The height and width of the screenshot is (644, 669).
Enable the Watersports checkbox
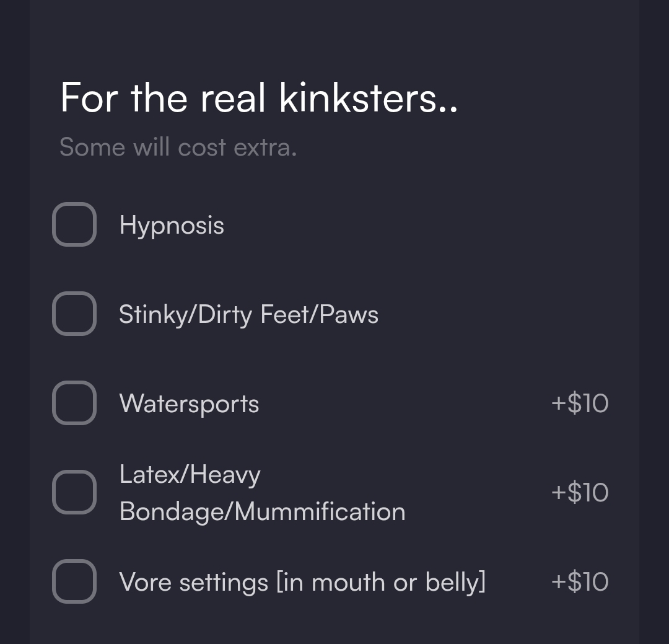(x=74, y=403)
